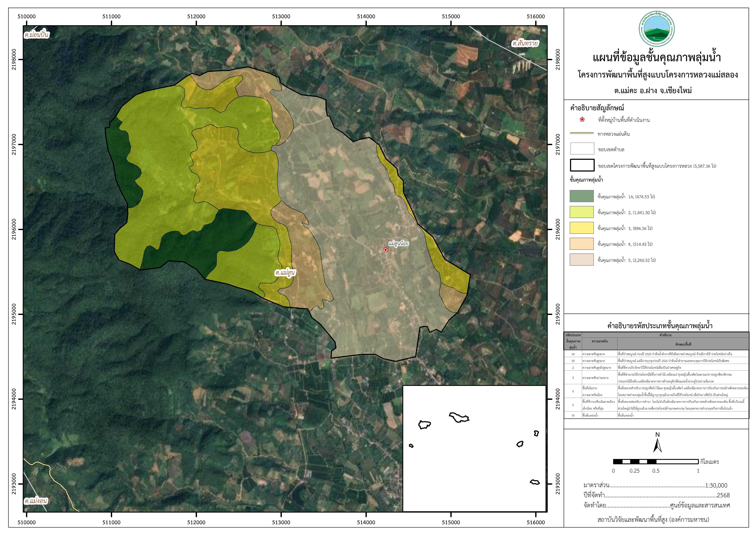Click the beige class 5 watershed swatch

(x=582, y=260)
